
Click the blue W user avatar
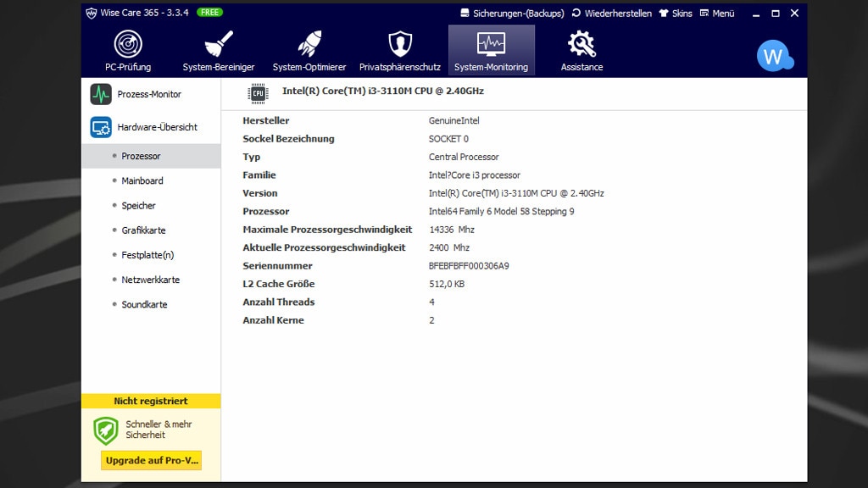[775, 56]
